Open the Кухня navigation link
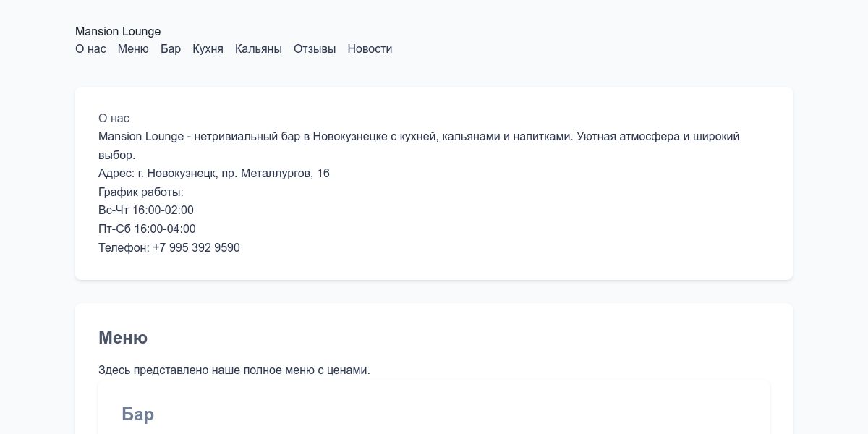868x434 pixels. click(x=208, y=49)
